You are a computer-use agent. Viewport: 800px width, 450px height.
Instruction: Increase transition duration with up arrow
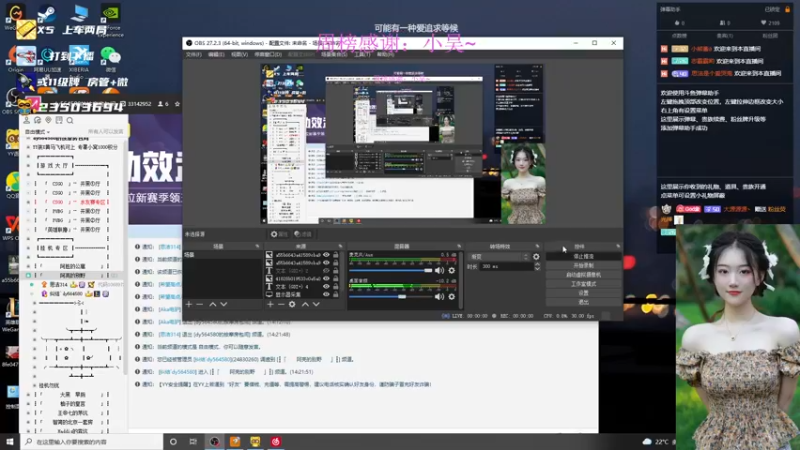(537, 264)
